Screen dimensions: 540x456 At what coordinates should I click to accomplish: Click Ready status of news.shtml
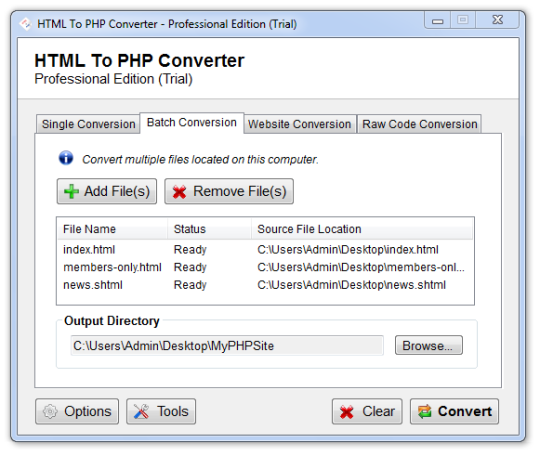pos(190,285)
